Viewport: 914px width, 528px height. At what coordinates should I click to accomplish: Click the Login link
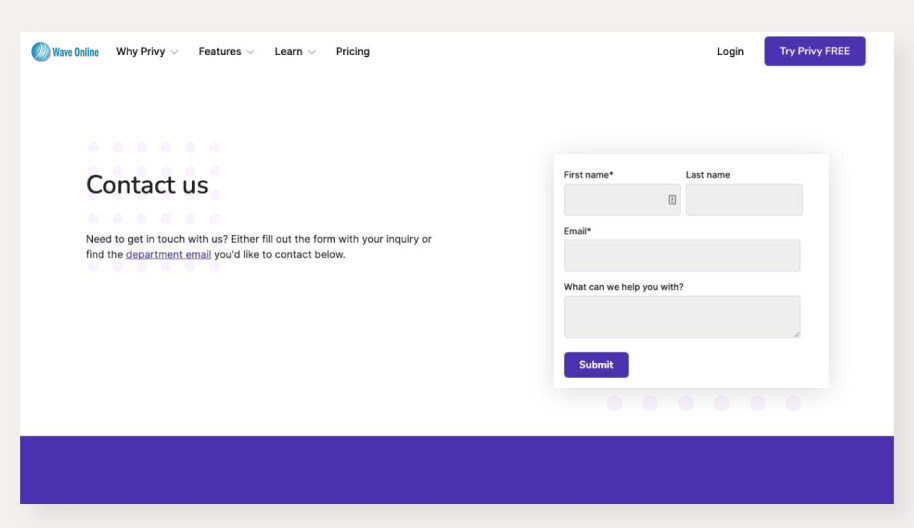[x=730, y=52]
